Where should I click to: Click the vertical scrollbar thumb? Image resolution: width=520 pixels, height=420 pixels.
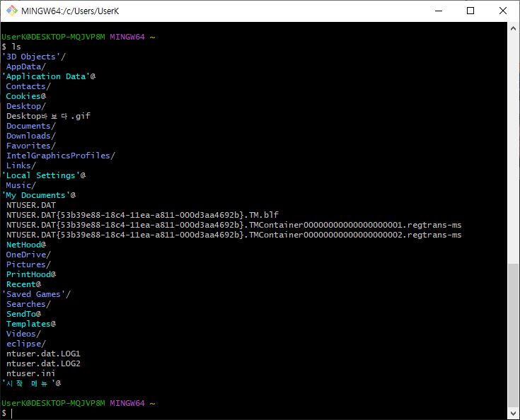point(513,335)
